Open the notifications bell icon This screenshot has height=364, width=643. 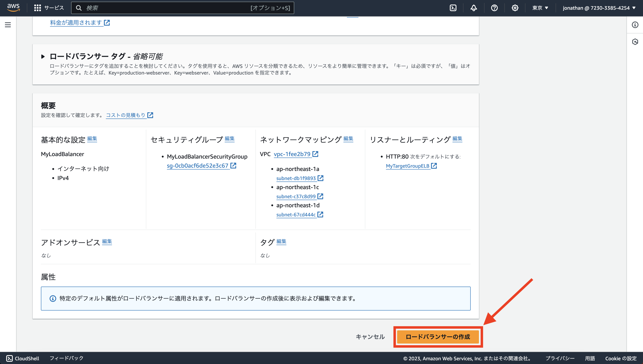click(x=474, y=8)
